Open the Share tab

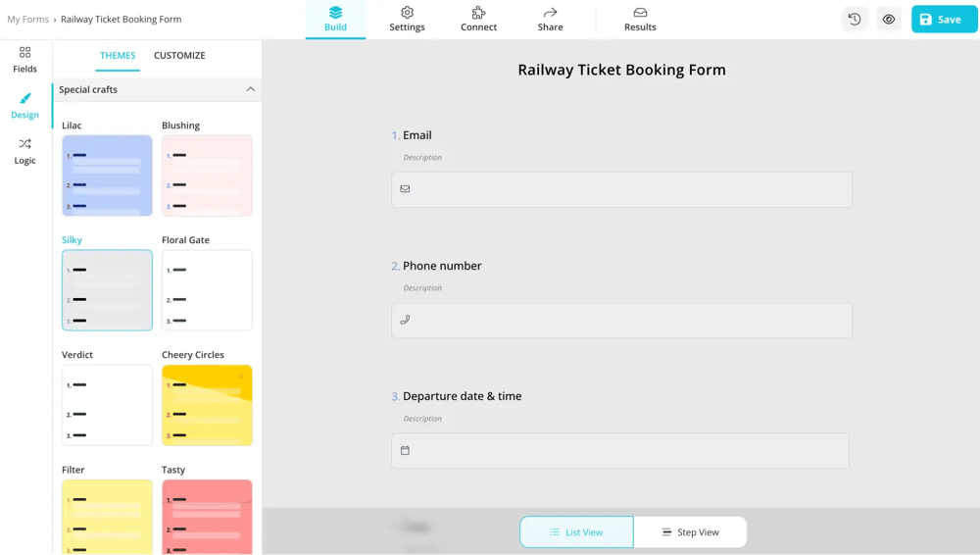550,19
